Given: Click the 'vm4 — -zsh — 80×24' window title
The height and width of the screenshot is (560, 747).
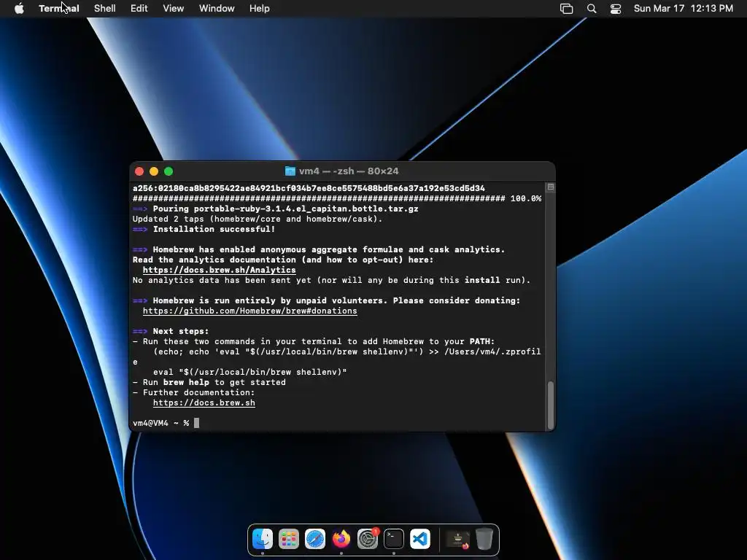Looking at the screenshot, I should (349, 171).
